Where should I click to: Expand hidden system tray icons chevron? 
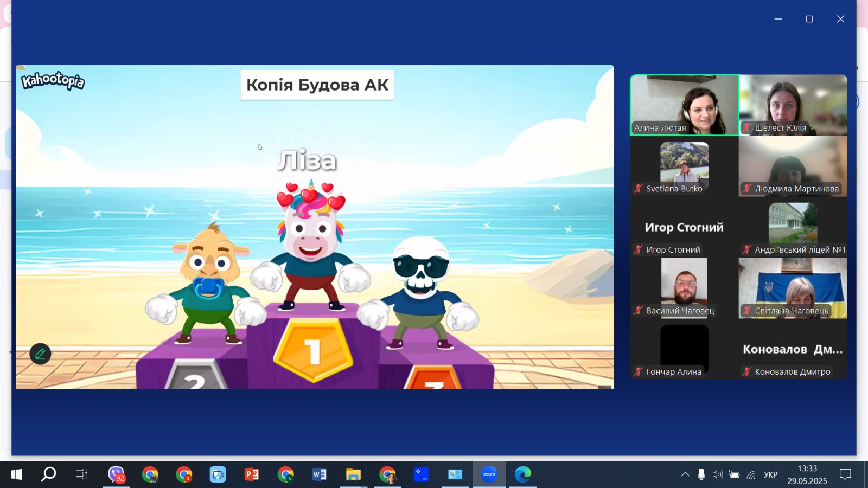click(x=685, y=474)
